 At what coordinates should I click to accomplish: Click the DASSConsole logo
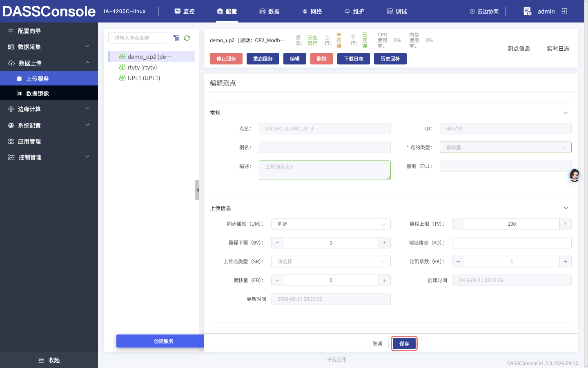click(49, 11)
